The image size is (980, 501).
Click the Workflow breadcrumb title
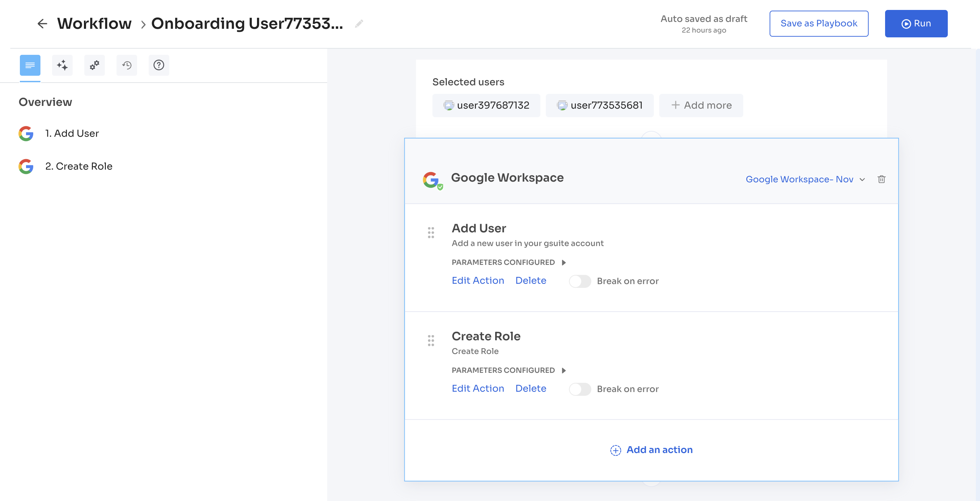coord(94,24)
